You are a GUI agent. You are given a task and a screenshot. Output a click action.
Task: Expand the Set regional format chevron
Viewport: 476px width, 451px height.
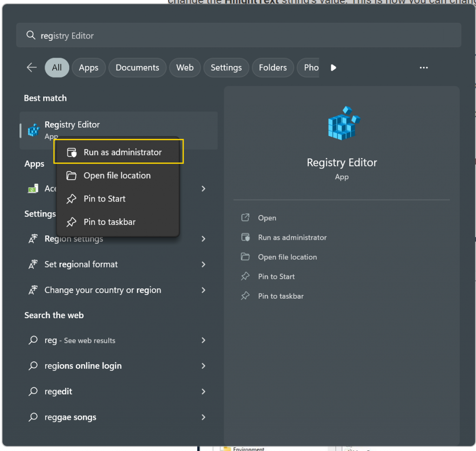[204, 264]
